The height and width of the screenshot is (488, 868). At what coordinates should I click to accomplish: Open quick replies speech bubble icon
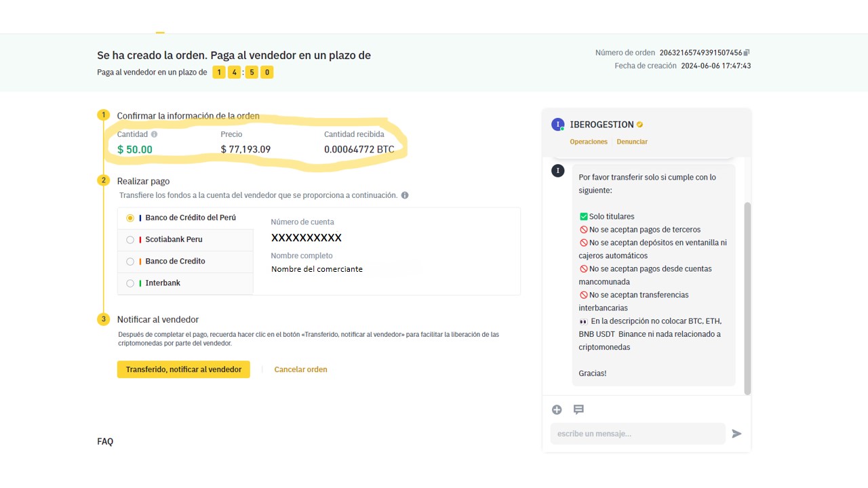click(578, 409)
